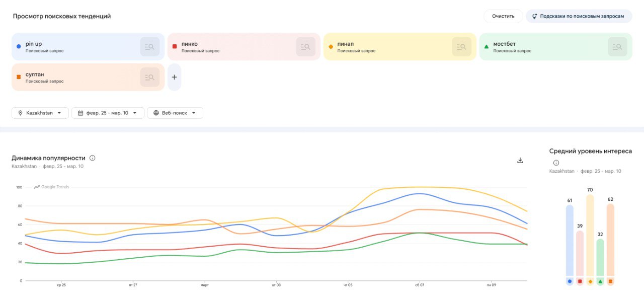Viewport: 644px width, 297px height.
Task: Click search icon in 'мостбет' term card
Action: [617, 47]
